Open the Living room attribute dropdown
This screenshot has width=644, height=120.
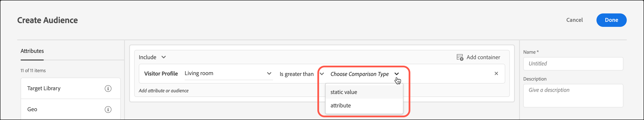(x=269, y=74)
